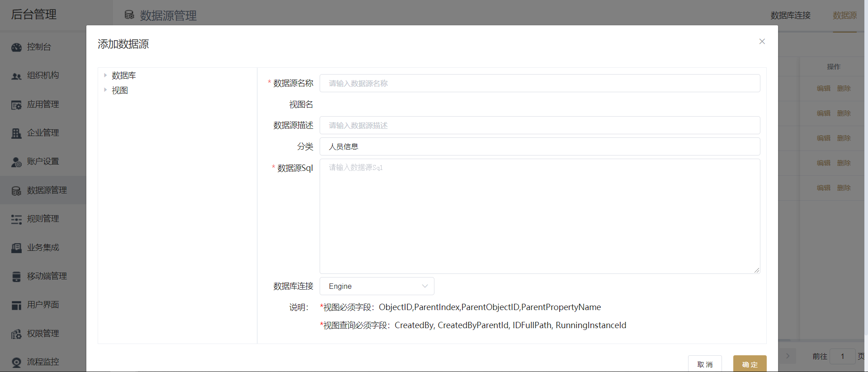
Task: Click the 规则管理 list icon
Action: (16, 219)
